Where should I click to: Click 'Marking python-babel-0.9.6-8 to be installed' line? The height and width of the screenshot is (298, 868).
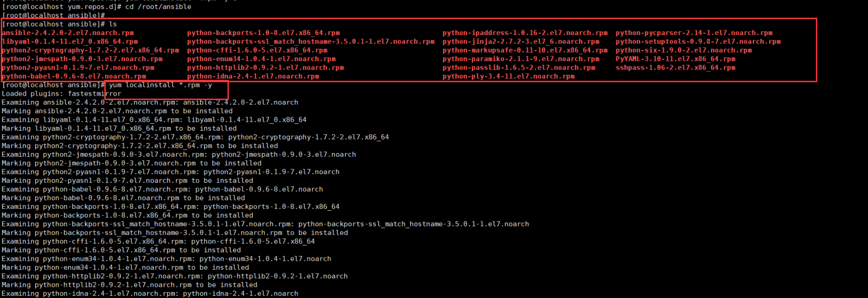[123, 198]
